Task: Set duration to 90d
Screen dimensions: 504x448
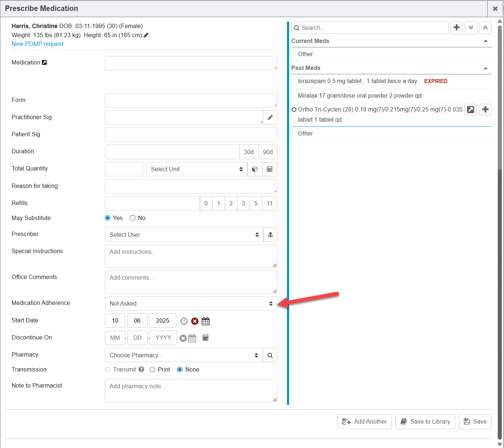Action: [x=268, y=152]
